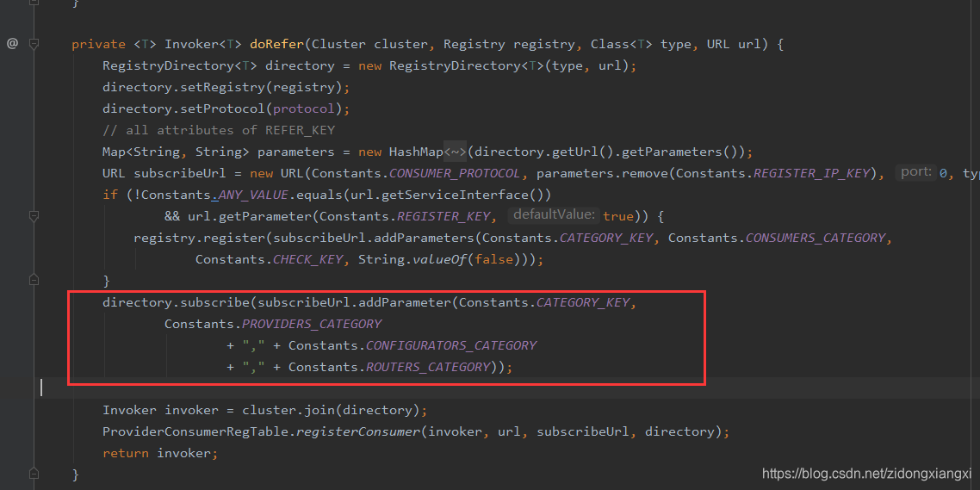The height and width of the screenshot is (490, 980).
Task: Click the 'false' literal in valueOf
Action: (x=493, y=259)
